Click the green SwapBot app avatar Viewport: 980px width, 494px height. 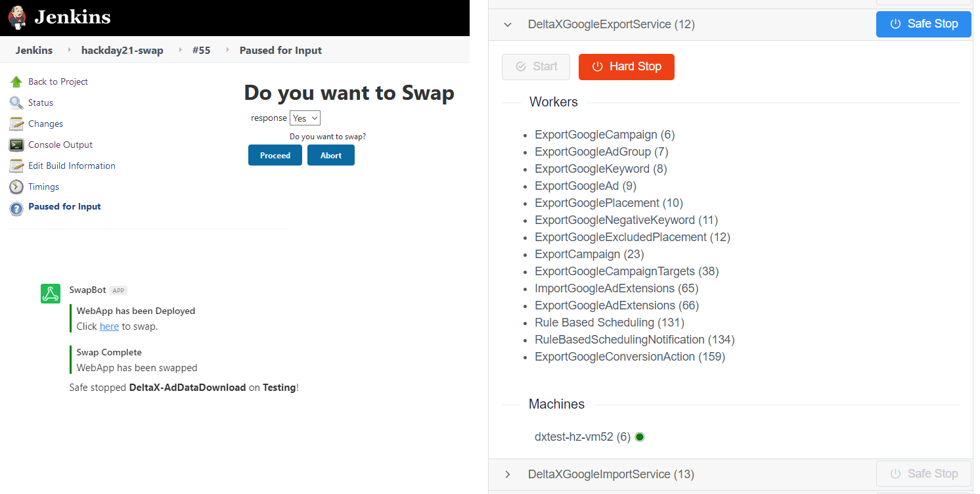pos(51,294)
